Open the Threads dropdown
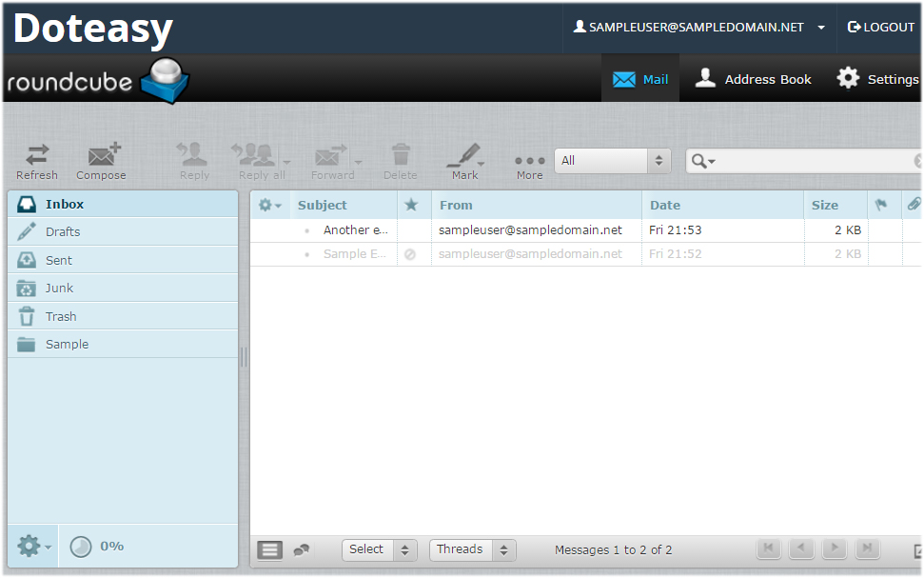 tap(473, 550)
